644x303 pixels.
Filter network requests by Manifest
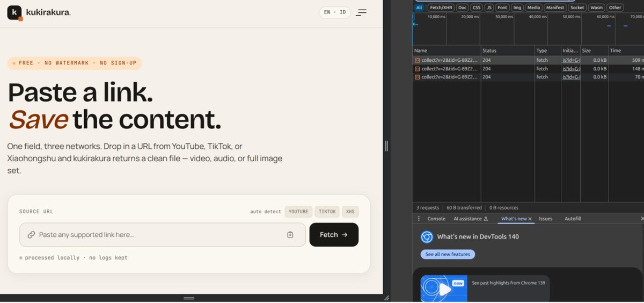[x=555, y=8]
